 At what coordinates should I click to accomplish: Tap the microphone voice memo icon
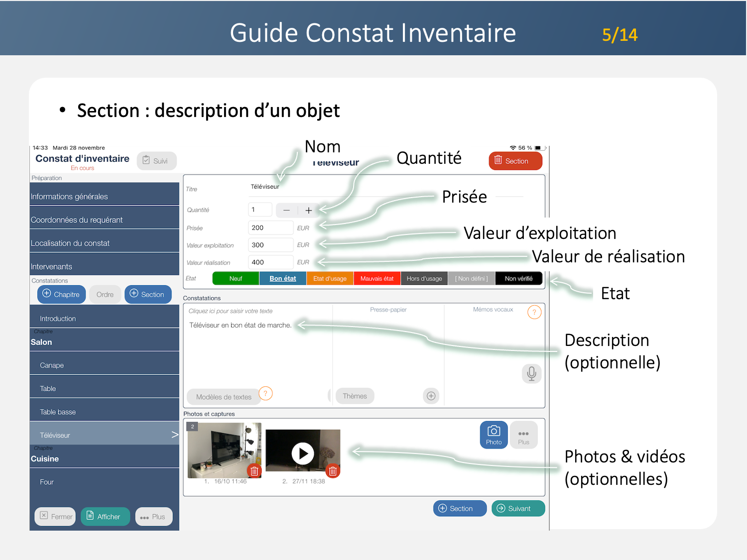click(x=531, y=373)
